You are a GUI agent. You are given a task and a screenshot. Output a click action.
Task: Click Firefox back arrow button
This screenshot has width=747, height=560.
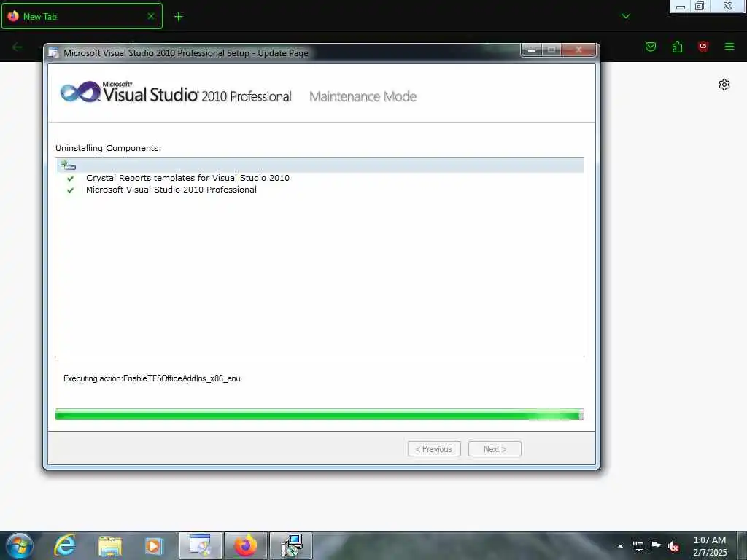(18, 47)
